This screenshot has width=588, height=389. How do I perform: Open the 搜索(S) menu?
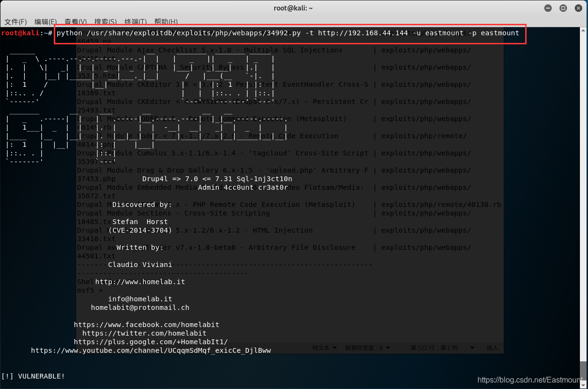tap(106, 22)
